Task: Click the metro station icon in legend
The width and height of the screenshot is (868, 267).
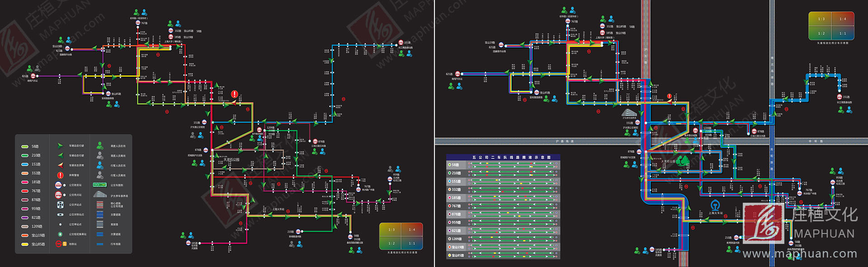Action: click(x=58, y=244)
